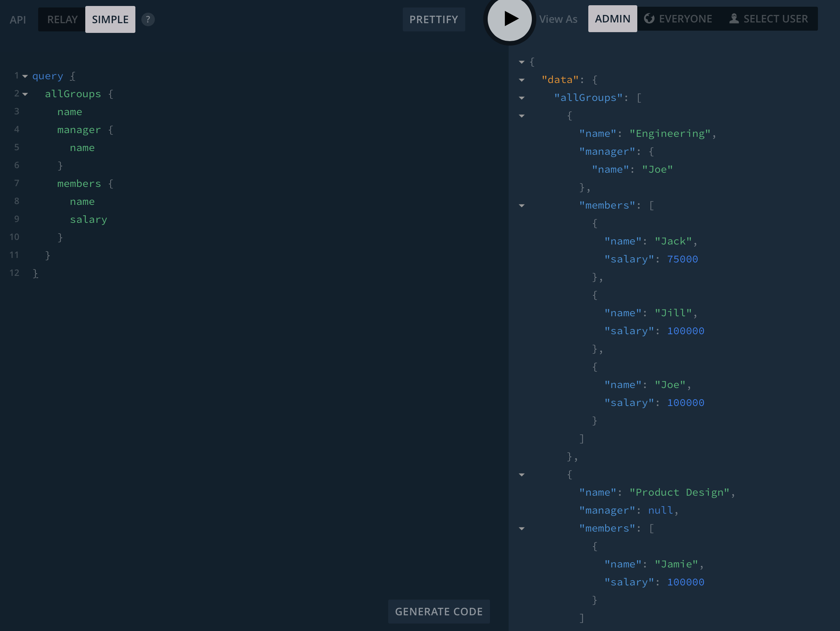Collapse the Product Design "members" array

pyautogui.click(x=521, y=529)
